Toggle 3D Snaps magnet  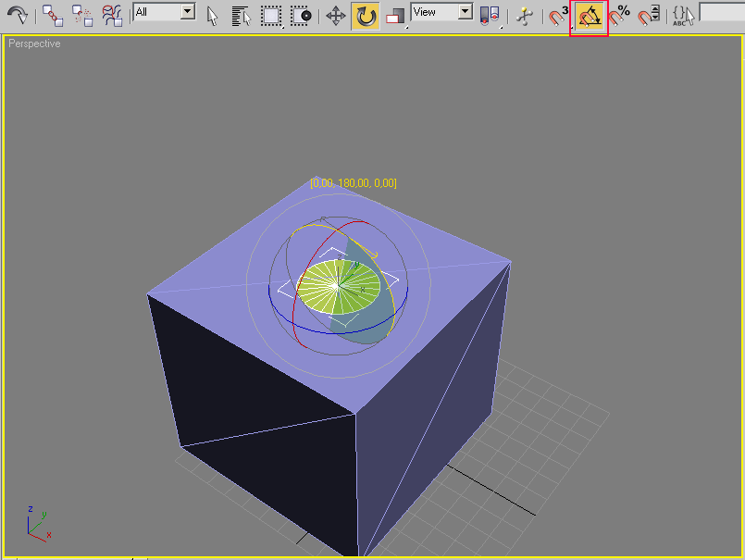click(558, 16)
